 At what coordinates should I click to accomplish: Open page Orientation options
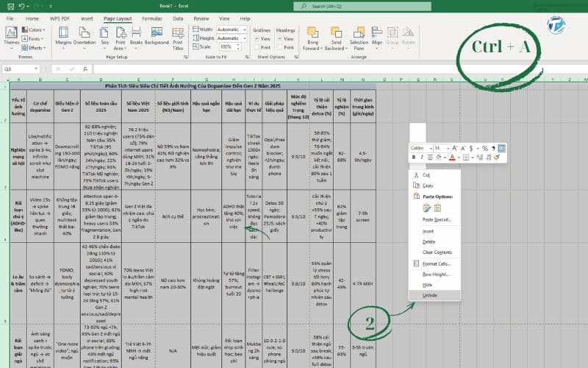tap(85, 38)
